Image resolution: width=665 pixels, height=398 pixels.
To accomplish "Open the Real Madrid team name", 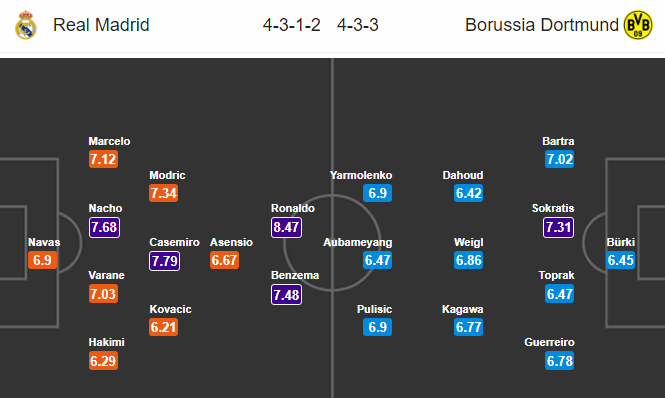I will 101,25.
